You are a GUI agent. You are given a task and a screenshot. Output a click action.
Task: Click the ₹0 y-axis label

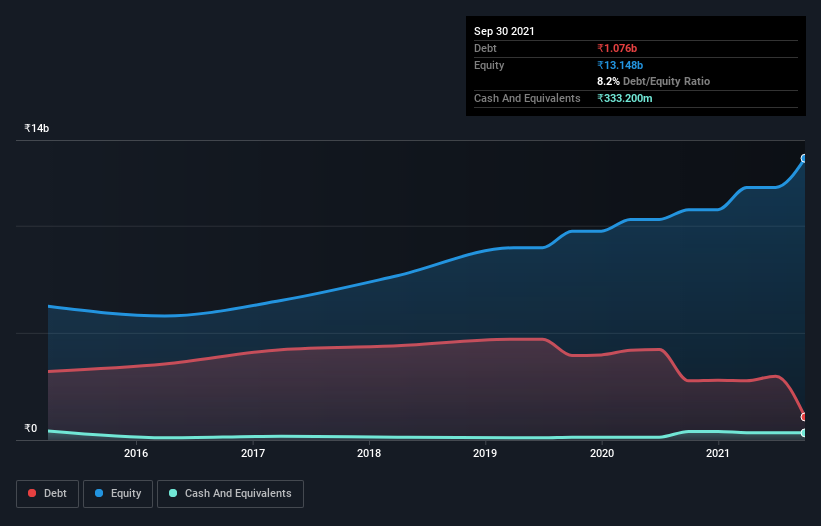(31, 428)
